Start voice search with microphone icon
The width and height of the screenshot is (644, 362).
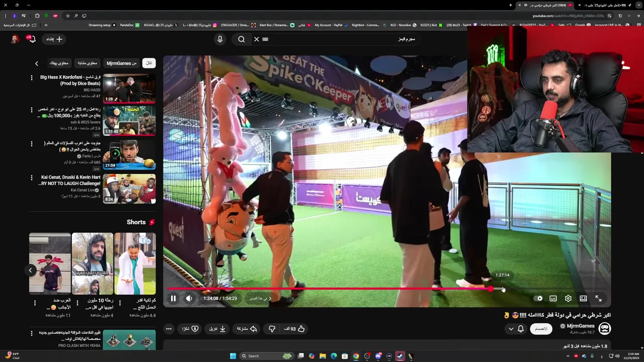220,39
